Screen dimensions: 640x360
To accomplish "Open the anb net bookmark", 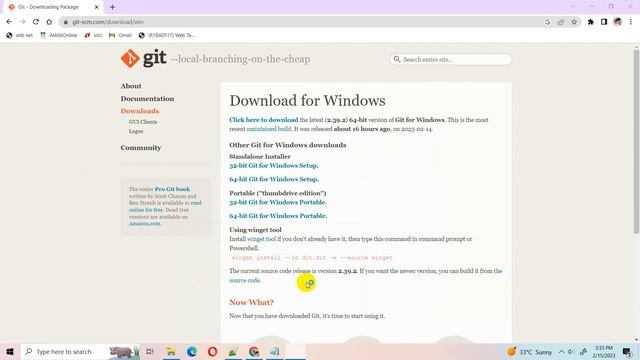I will pos(20,36).
